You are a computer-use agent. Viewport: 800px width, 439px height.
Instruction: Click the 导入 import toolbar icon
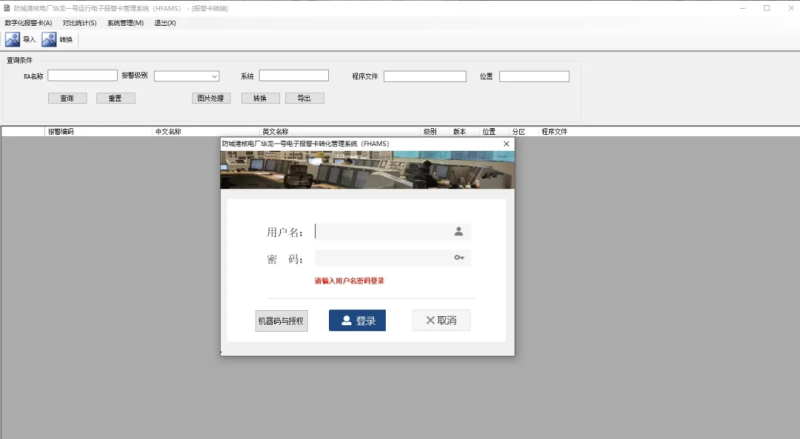pos(13,40)
